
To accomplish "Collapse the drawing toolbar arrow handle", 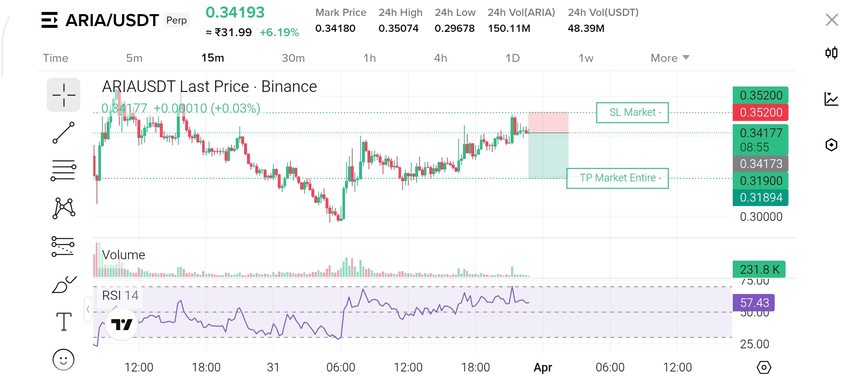I will tap(88, 309).
